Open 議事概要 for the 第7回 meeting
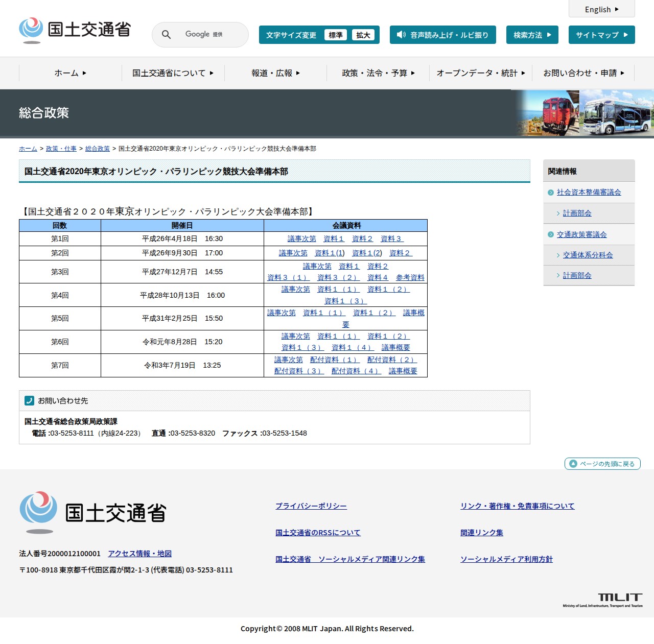654x644 pixels. [x=403, y=371]
